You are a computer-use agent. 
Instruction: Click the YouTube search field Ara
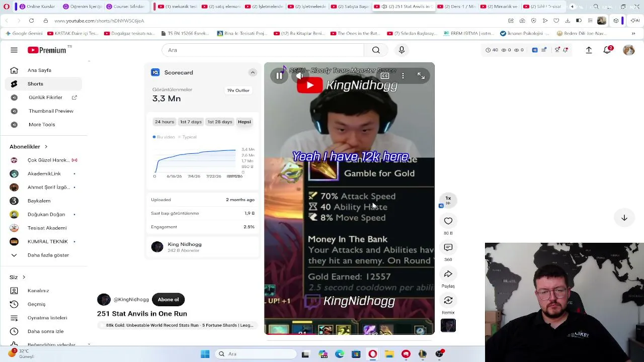(x=263, y=50)
